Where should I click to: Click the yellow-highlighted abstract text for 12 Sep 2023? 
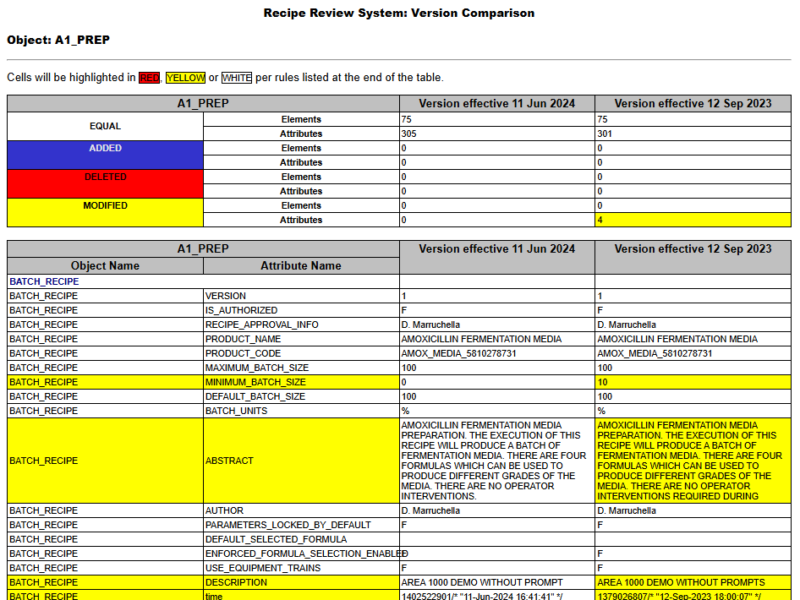tap(693, 461)
